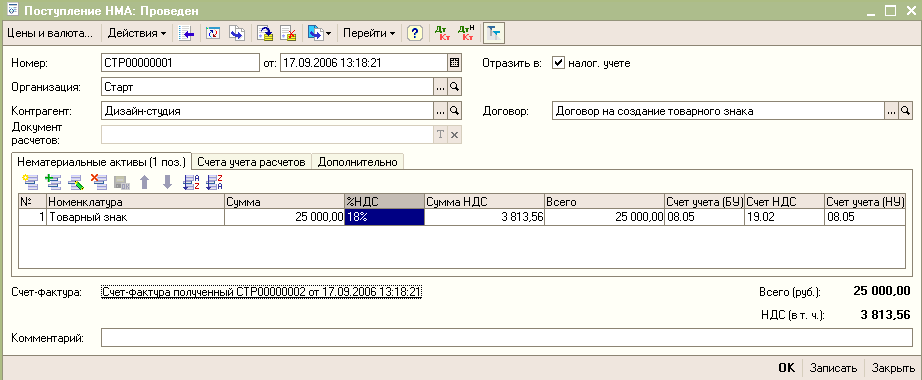This screenshot has width=922, height=380.
Task: Click the Счет НДС column header
Action: click(784, 202)
